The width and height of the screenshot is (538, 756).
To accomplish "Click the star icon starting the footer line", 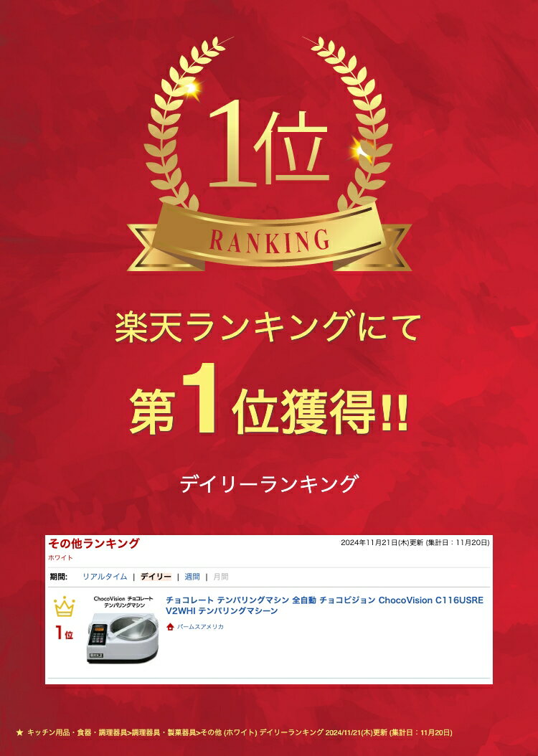I will point(19,732).
